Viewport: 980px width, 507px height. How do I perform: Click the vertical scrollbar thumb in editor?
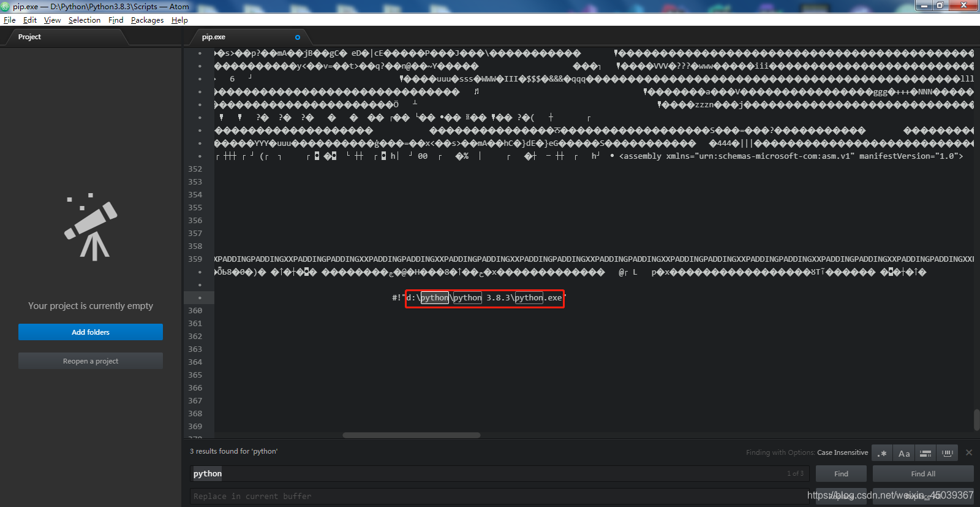[976, 420]
